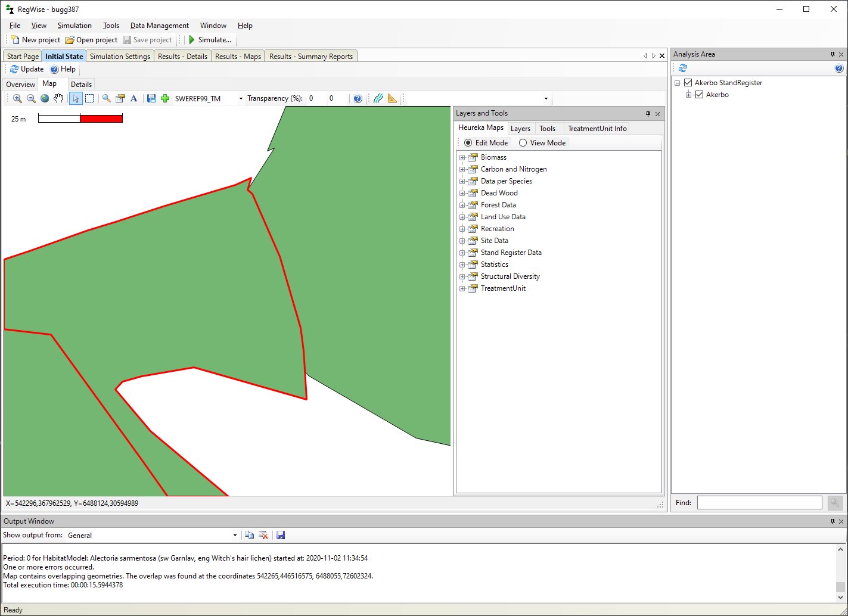Image resolution: width=848 pixels, height=616 pixels.
Task: Open the SWEREF99_TM coordinate system dropdown
Action: [x=241, y=99]
